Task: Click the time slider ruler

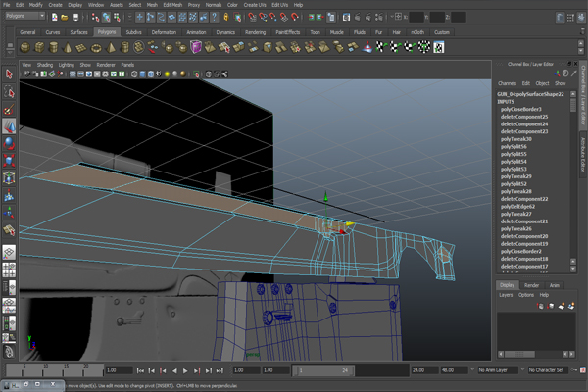Action: pyautogui.click(x=54, y=370)
